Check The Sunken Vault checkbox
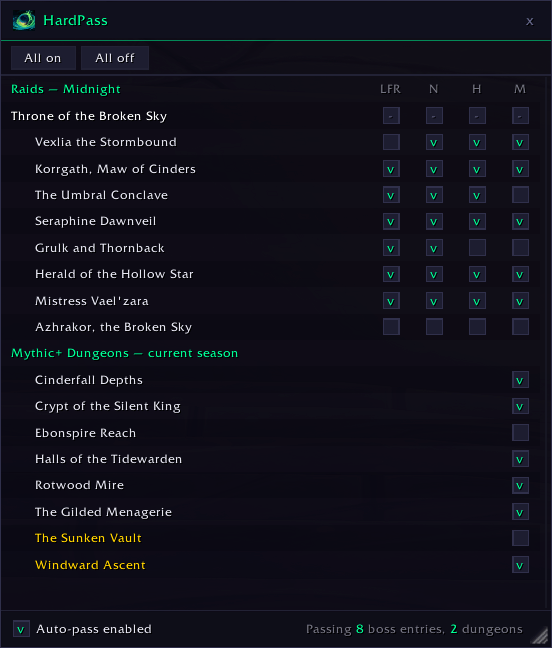Image resolution: width=552 pixels, height=648 pixels. (520, 538)
